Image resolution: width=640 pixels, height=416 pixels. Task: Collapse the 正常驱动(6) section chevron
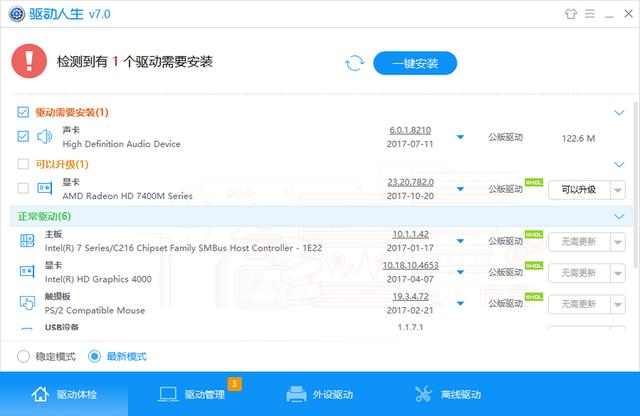pos(619,216)
